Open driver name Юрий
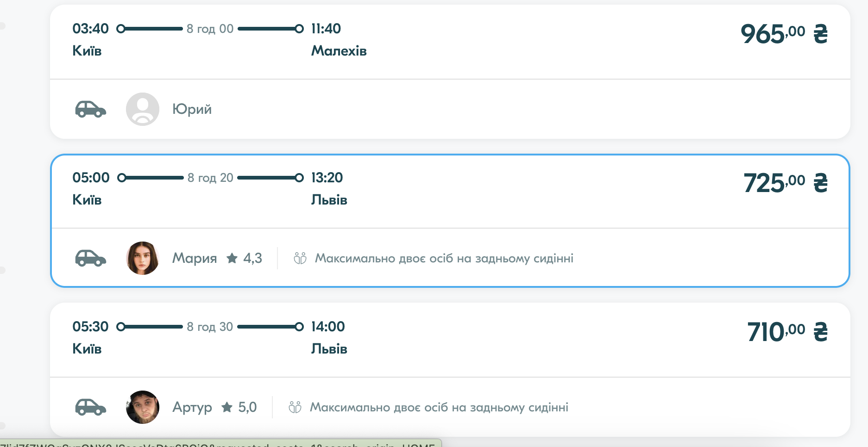The width and height of the screenshot is (868, 447). click(x=192, y=109)
